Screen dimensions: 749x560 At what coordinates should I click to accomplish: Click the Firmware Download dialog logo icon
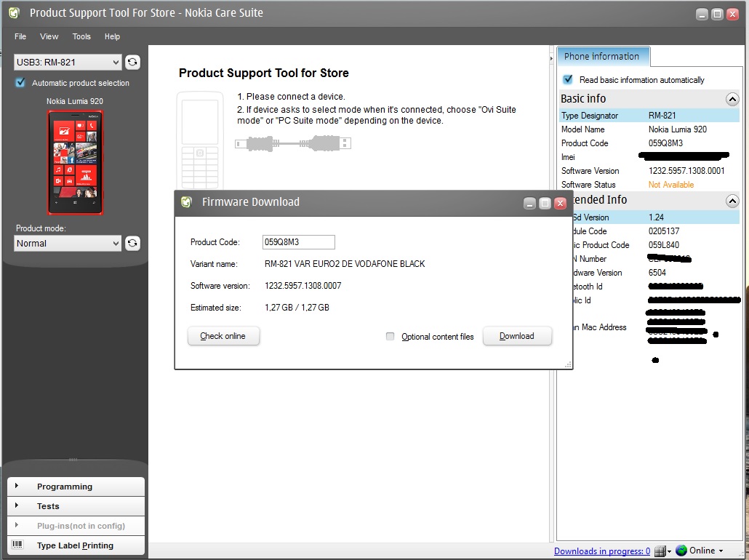click(x=186, y=202)
